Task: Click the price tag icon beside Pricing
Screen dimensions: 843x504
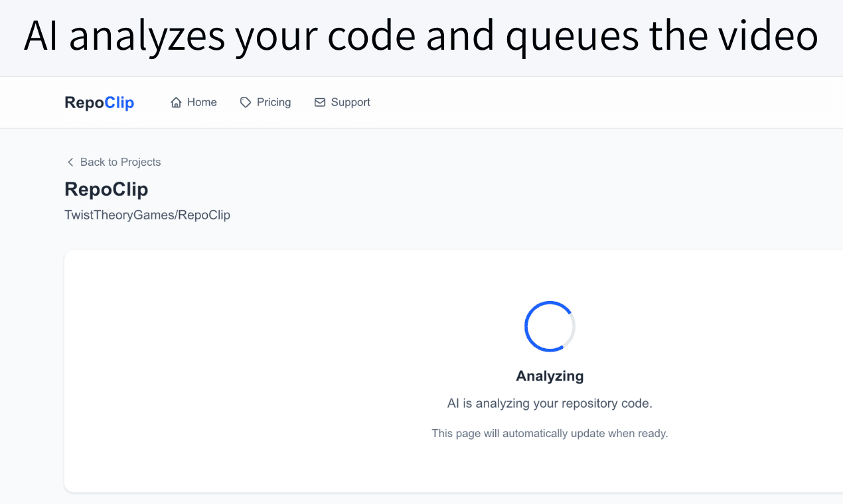Action: pyautogui.click(x=246, y=103)
